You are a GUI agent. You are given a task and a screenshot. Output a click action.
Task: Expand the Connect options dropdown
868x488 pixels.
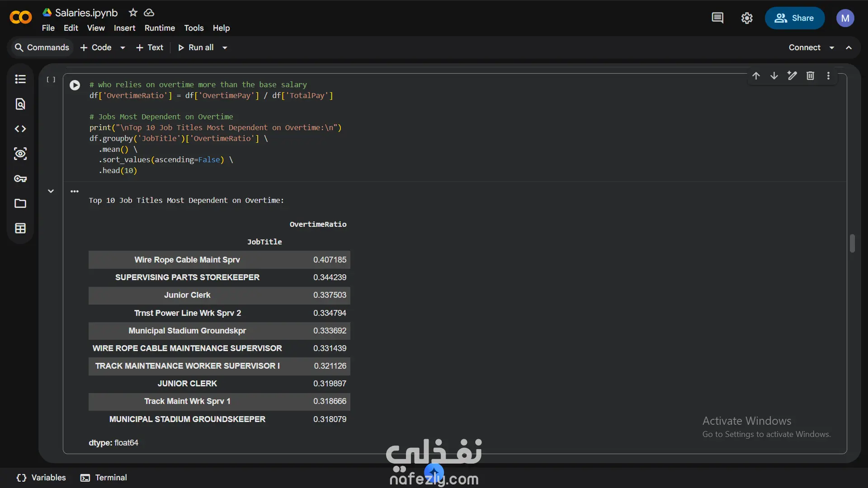[x=832, y=47]
